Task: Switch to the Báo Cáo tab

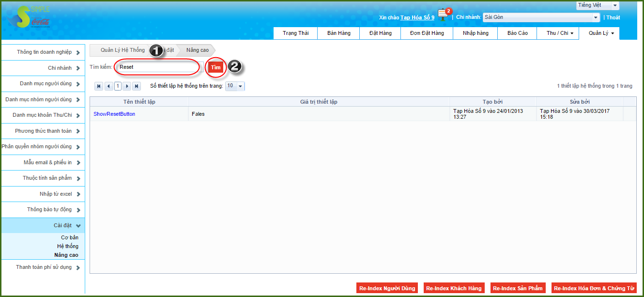Action: (517, 33)
